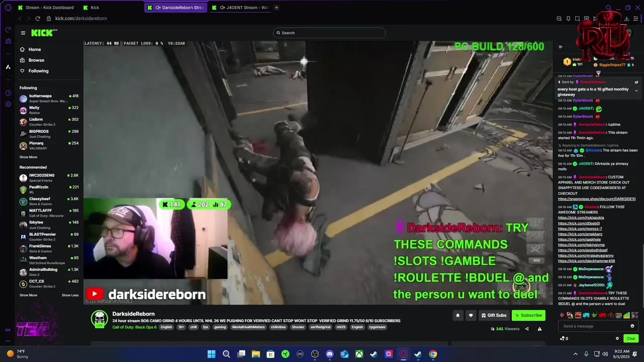
Task: Open kick.com/explodinbeef link in chat
Action: click(583, 250)
